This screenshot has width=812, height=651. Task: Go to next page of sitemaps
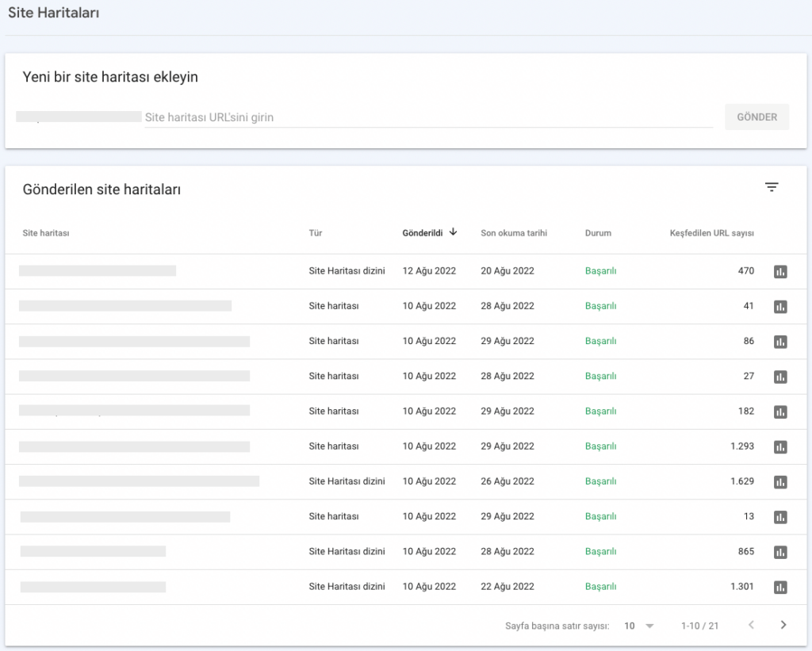coord(783,625)
